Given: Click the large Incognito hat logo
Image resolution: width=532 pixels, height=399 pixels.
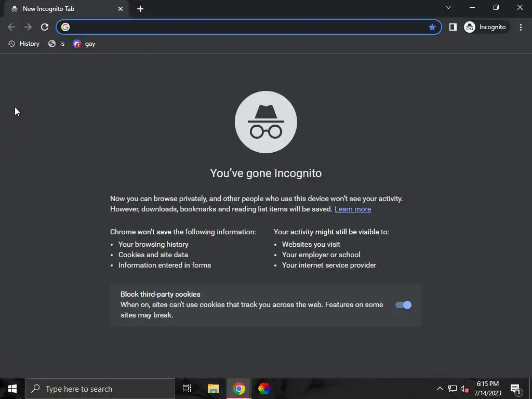Looking at the screenshot, I should pos(266,122).
